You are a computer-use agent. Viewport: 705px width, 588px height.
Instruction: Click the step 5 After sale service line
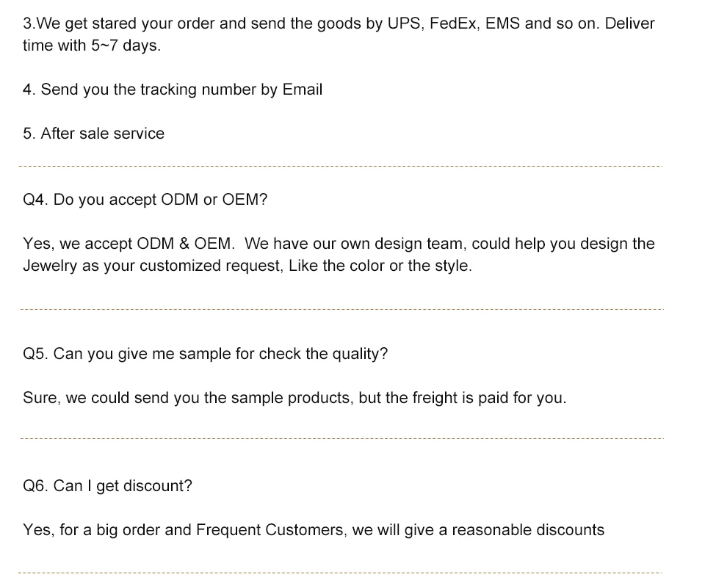(93, 134)
